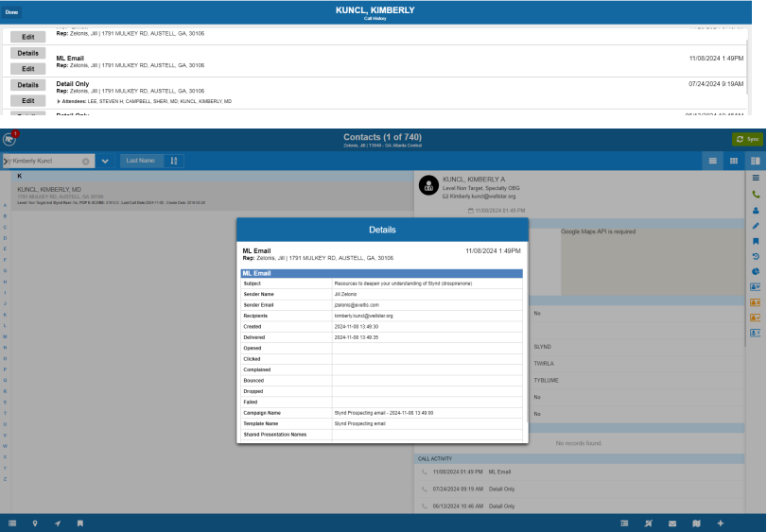Click the green phone icon in right sidebar

pos(756,195)
